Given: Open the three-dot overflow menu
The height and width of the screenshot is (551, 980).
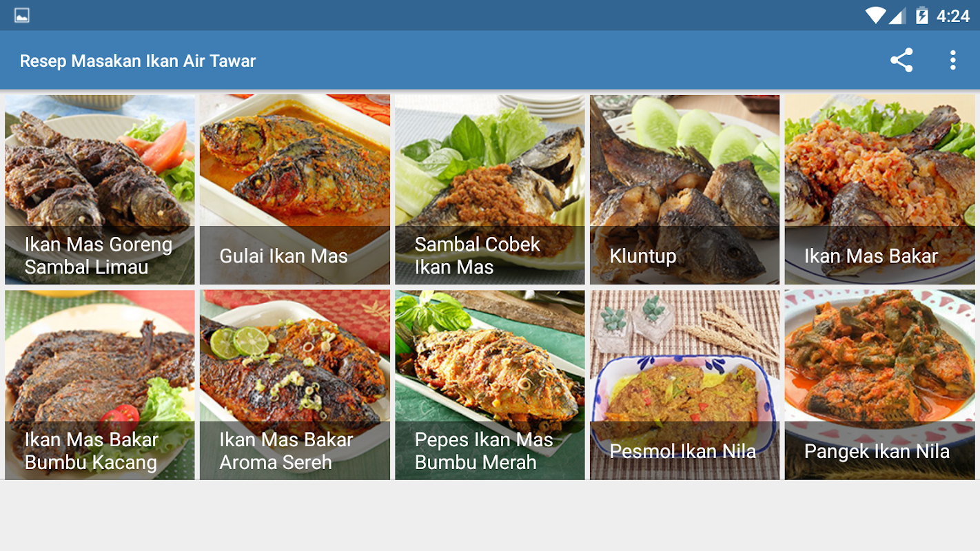Looking at the screenshot, I should pyautogui.click(x=953, y=61).
